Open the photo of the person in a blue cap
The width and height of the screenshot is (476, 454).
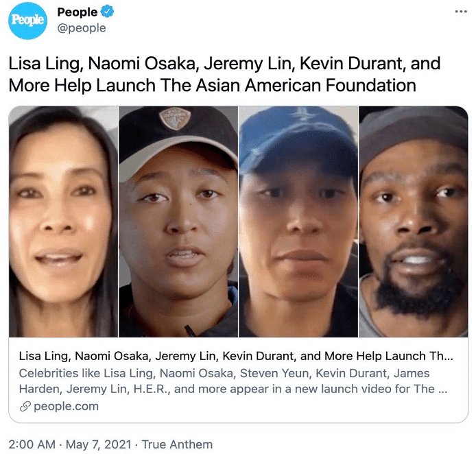(x=298, y=222)
